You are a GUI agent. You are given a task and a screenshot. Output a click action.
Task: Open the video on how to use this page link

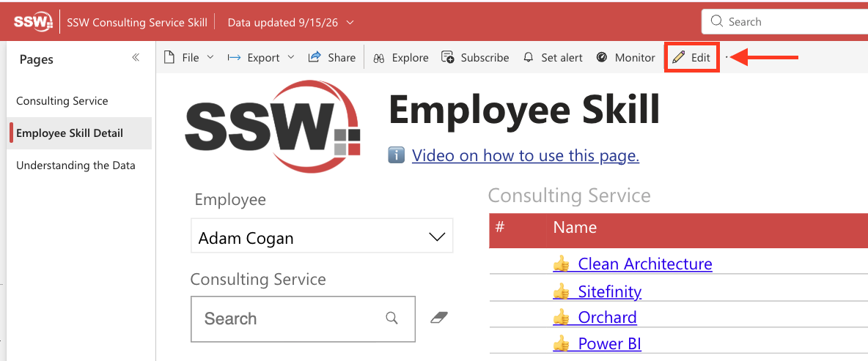pos(526,155)
